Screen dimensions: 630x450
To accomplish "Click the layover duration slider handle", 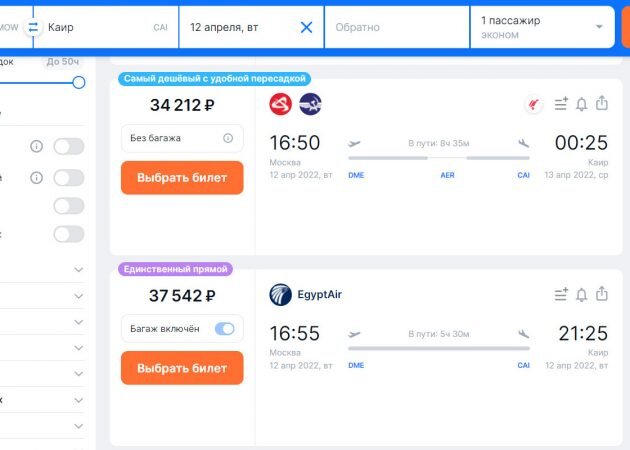I will 79,83.
